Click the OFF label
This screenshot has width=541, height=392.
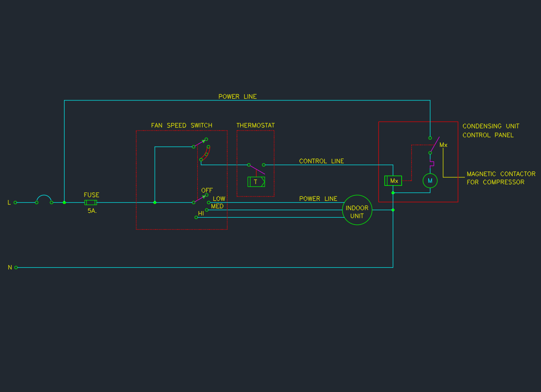(207, 190)
